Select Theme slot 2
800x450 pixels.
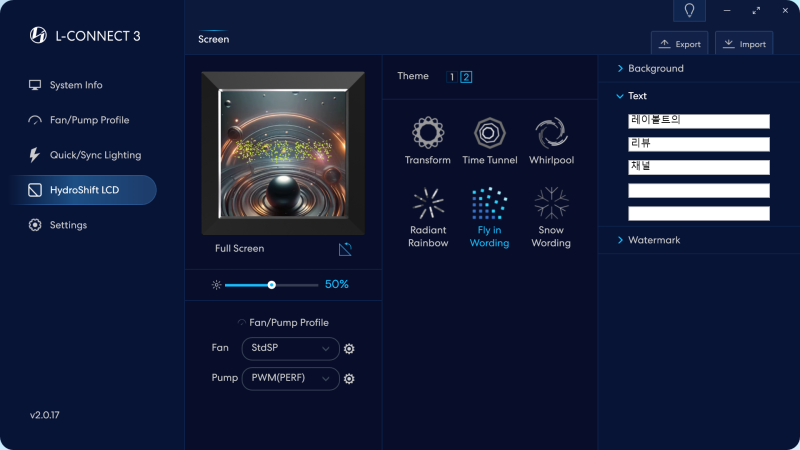(466, 77)
